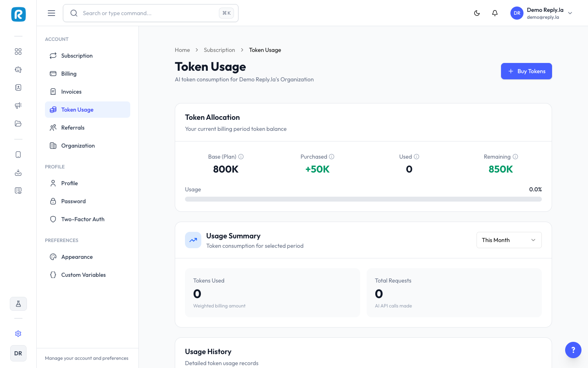
Task: Switch to dark mode with moon icon
Action: [477, 13]
